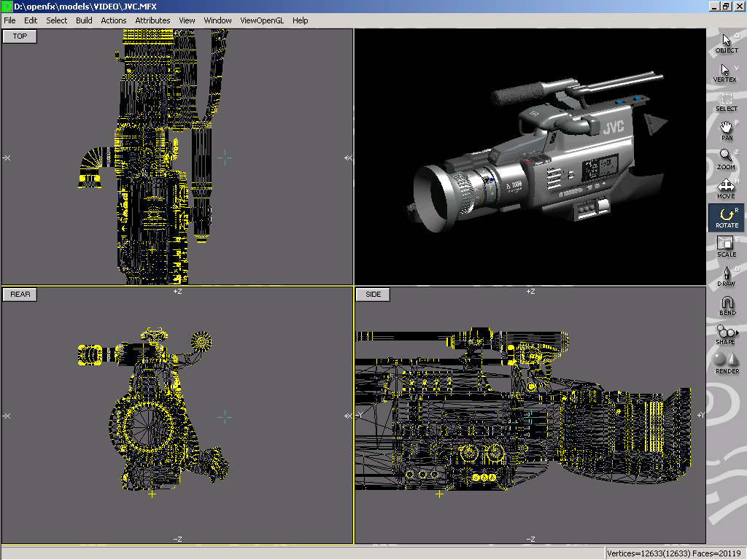The width and height of the screenshot is (747, 560).
Task: Open the ViewOpenGL menu
Action: pyautogui.click(x=261, y=20)
